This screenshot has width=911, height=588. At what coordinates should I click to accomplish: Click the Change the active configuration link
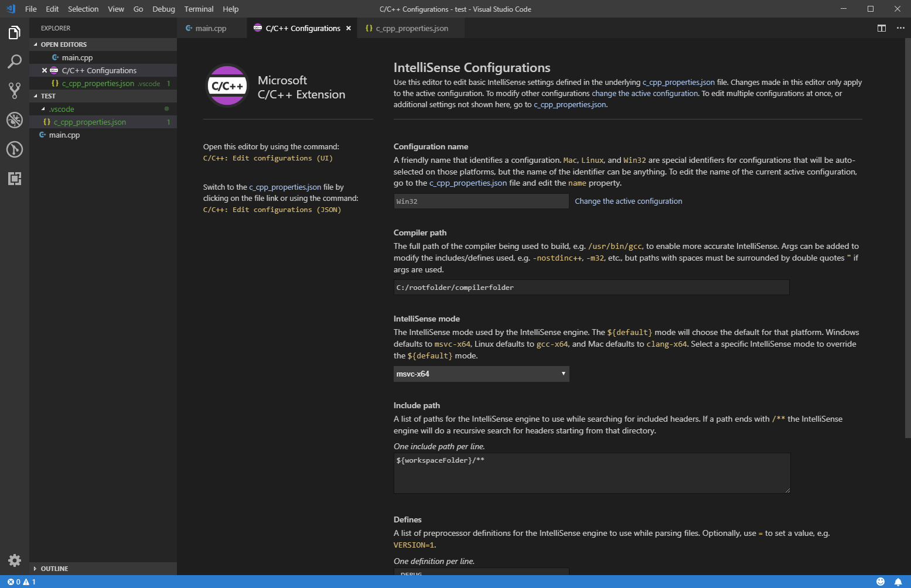pyautogui.click(x=628, y=201)
